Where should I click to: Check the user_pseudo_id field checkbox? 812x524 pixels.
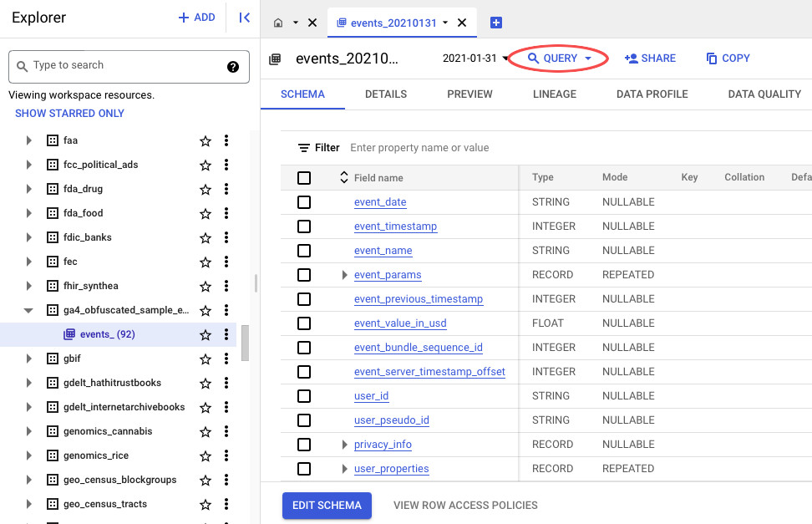(304, 420)
